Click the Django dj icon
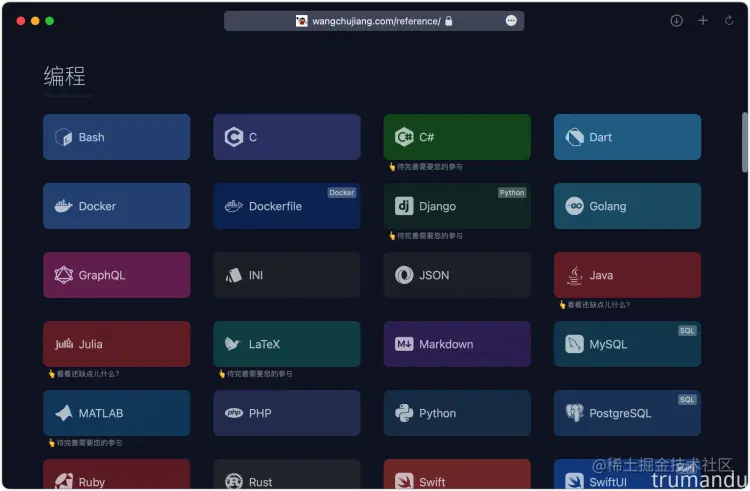The width and height of the screenshot is (750, 491). coord(404,206)
